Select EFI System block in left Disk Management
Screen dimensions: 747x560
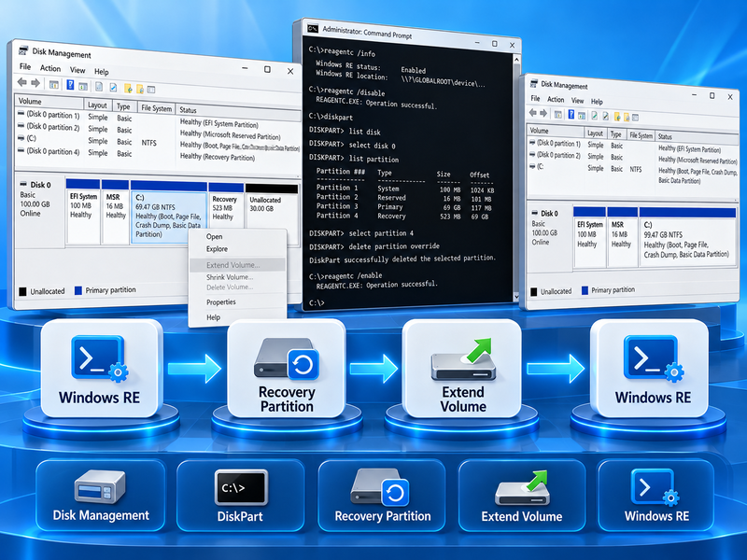click(83, 212)
